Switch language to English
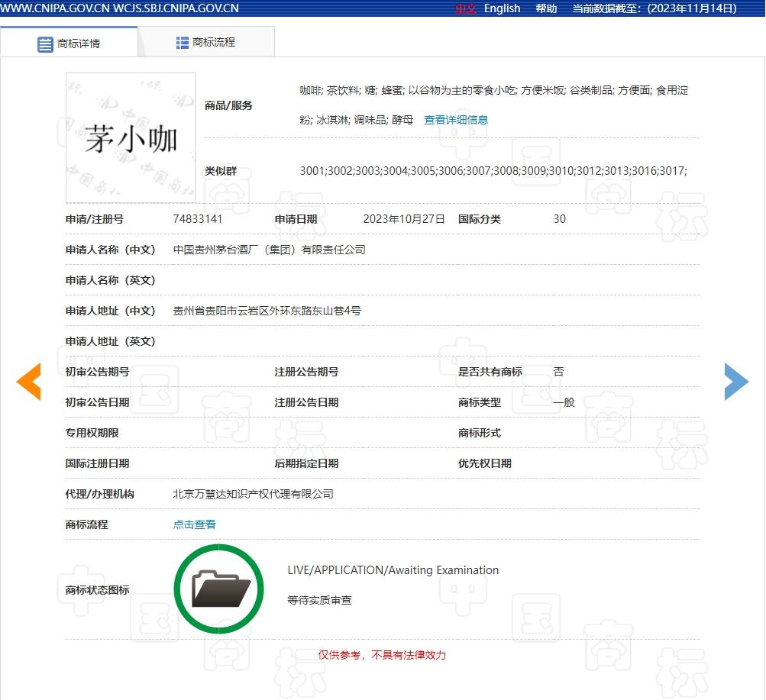 (x=502, y=8)
